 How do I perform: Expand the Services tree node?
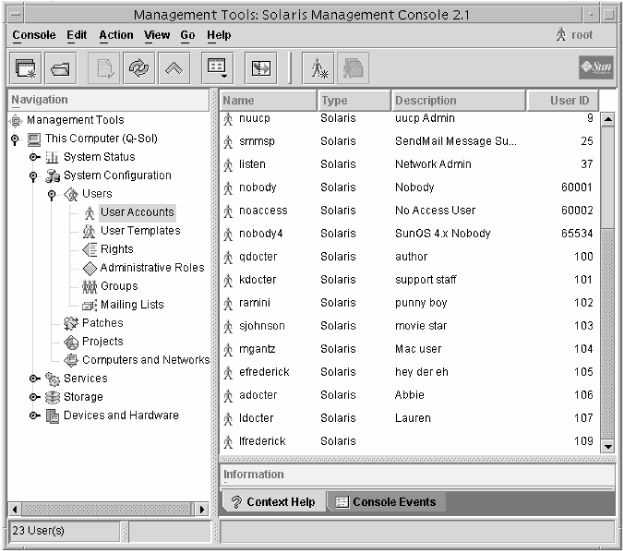point(35,379)
